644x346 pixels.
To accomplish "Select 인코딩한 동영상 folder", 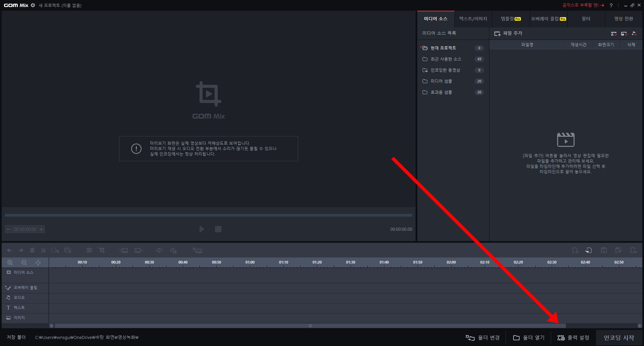I will (x=453, y=70).
